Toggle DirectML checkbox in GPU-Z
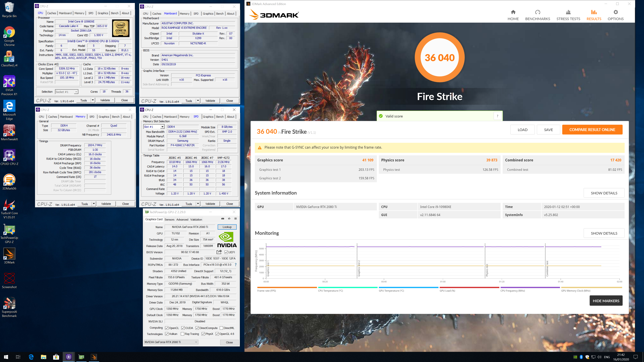 221,328
